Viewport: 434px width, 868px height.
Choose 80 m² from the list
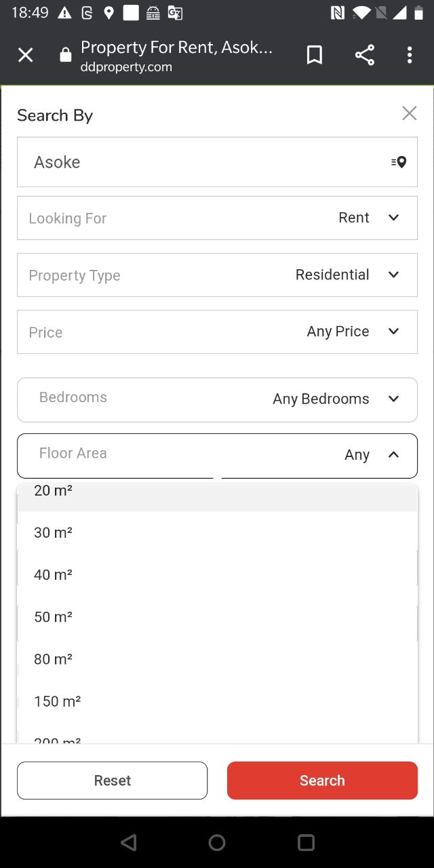(x=54, y=659)
